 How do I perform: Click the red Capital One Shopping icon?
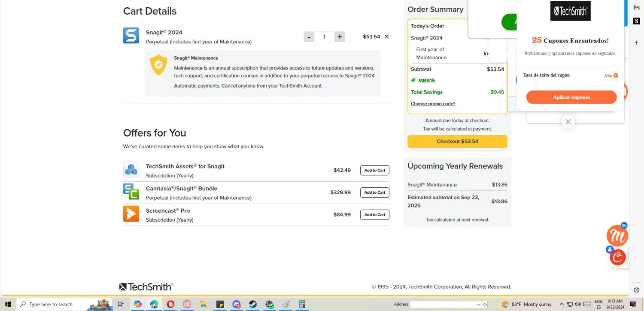coord(618,257)
